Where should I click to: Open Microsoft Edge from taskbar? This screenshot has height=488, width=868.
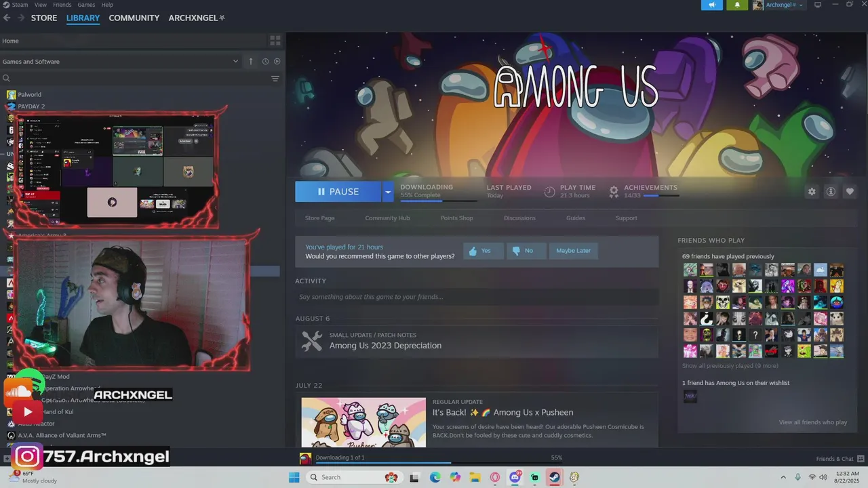tap(435, 477)
